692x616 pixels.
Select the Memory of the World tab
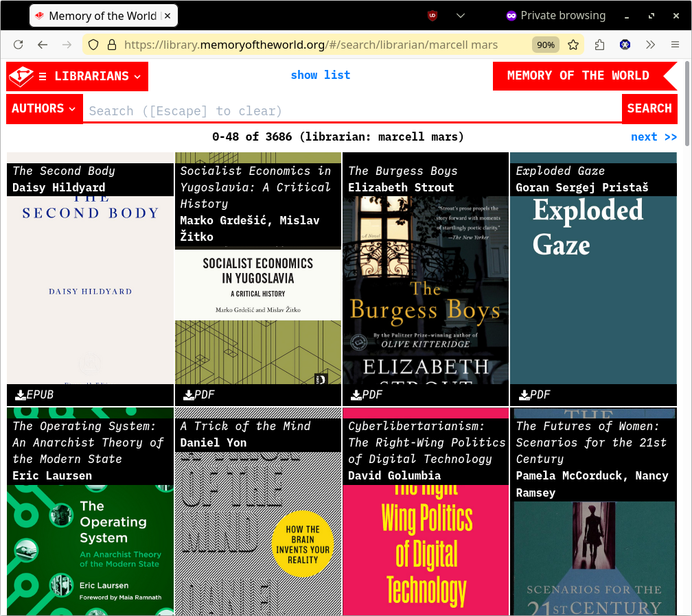point(103,16)
